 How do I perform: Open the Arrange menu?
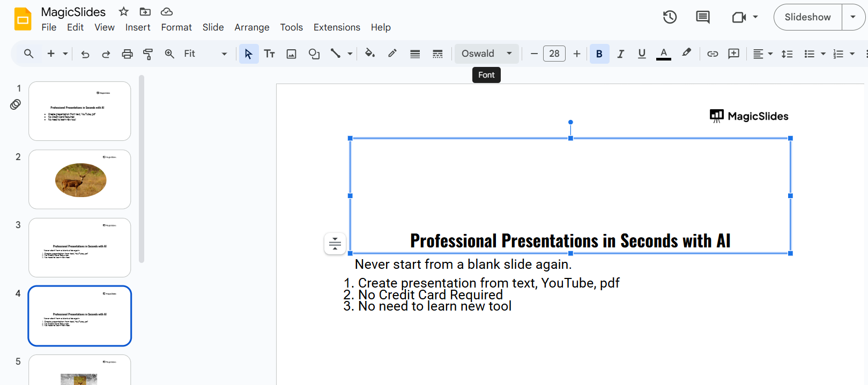[251, 27]
